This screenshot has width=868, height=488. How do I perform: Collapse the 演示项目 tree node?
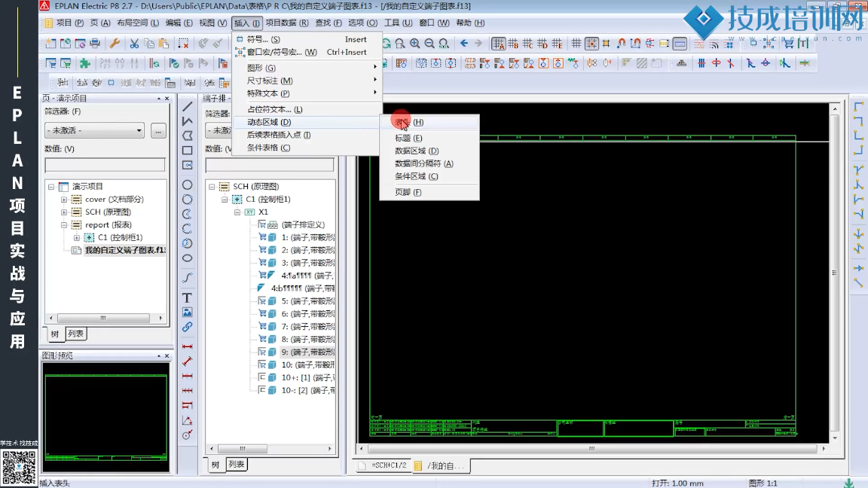click(51, 187)
